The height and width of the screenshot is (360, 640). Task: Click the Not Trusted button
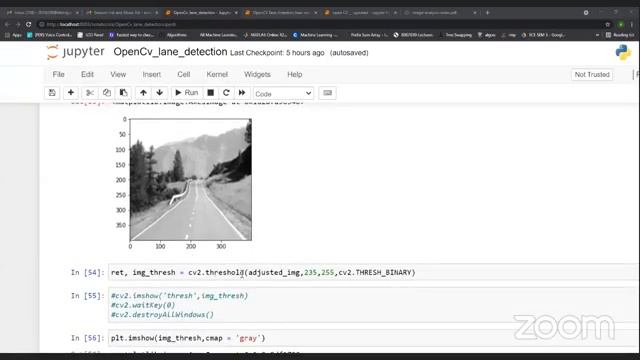pyautogui.click(x=592, y=74)
